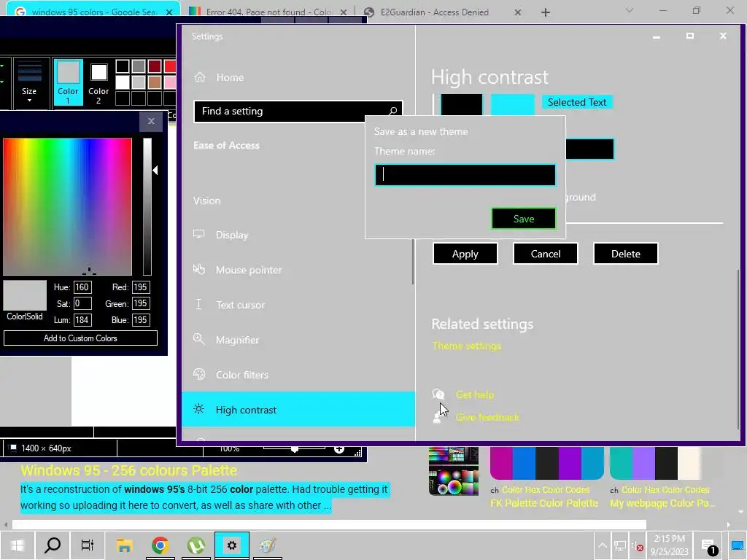Open My webpage Color Palette link

click(662, 503)
